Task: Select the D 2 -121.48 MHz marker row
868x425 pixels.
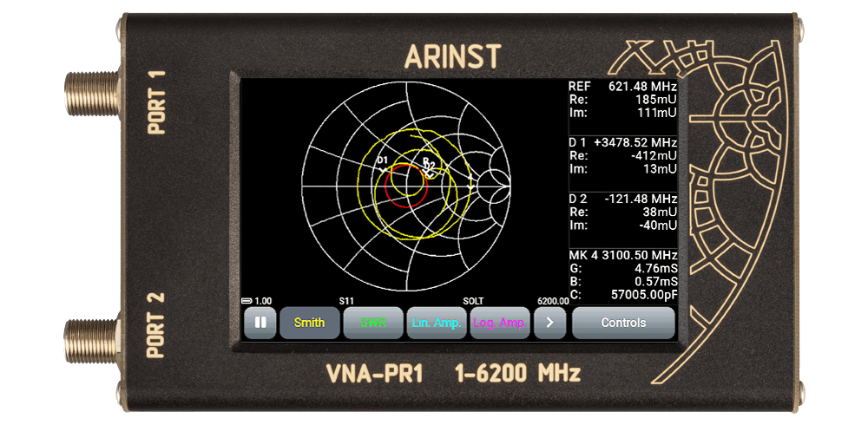Action: [x=622, y=199]
